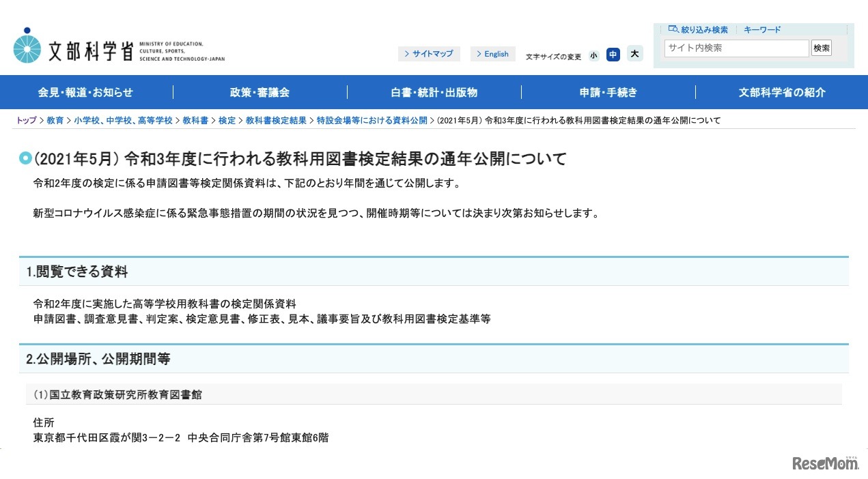This screenshot has height=479, width=868.
Task: Select small text size 小
Action: click(593, 55)
